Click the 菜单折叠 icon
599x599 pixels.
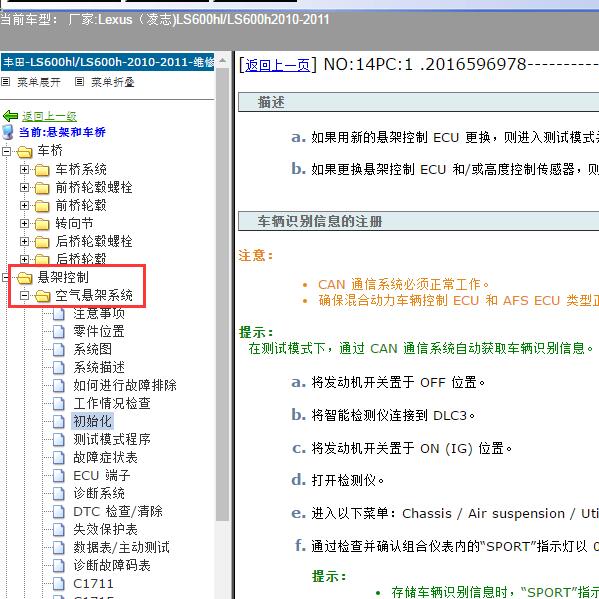click(x=79, y=81)
